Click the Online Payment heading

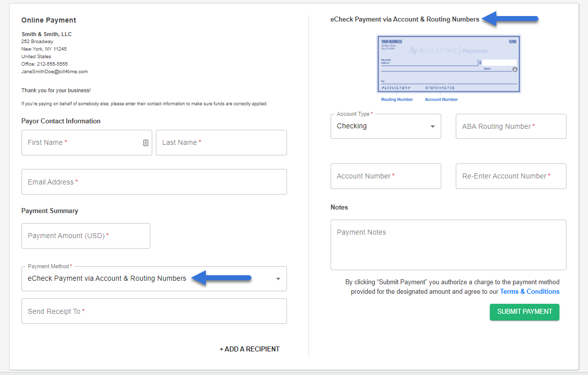coord(49,20)
